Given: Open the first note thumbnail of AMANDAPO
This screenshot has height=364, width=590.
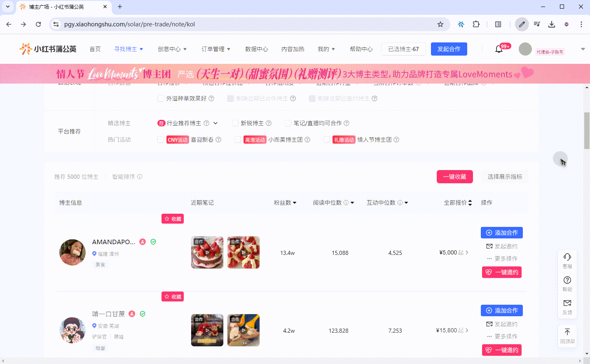Looking at the screenshot, I should coord(207,252).
